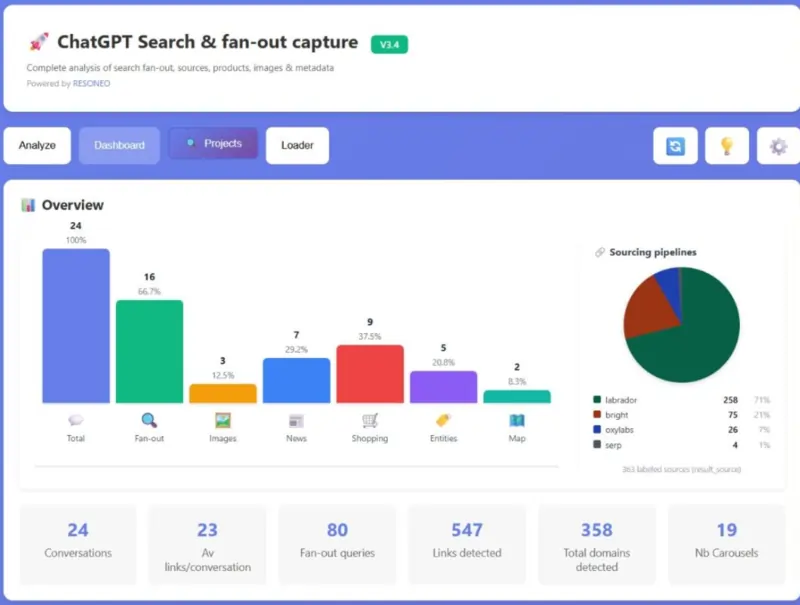Go to the Projects tab

[213, 143]
